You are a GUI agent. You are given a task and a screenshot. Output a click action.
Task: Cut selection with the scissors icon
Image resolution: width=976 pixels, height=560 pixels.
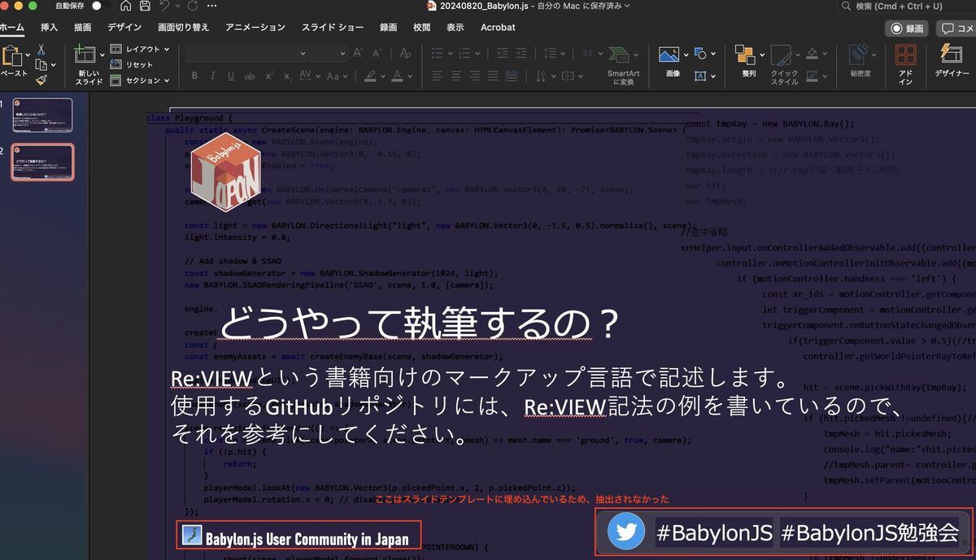[41, 50]
